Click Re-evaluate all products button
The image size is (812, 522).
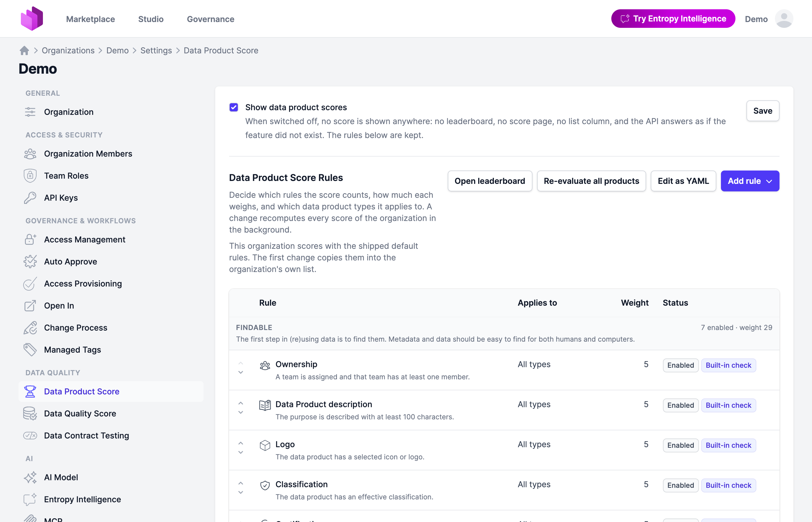tap(591, 181)
